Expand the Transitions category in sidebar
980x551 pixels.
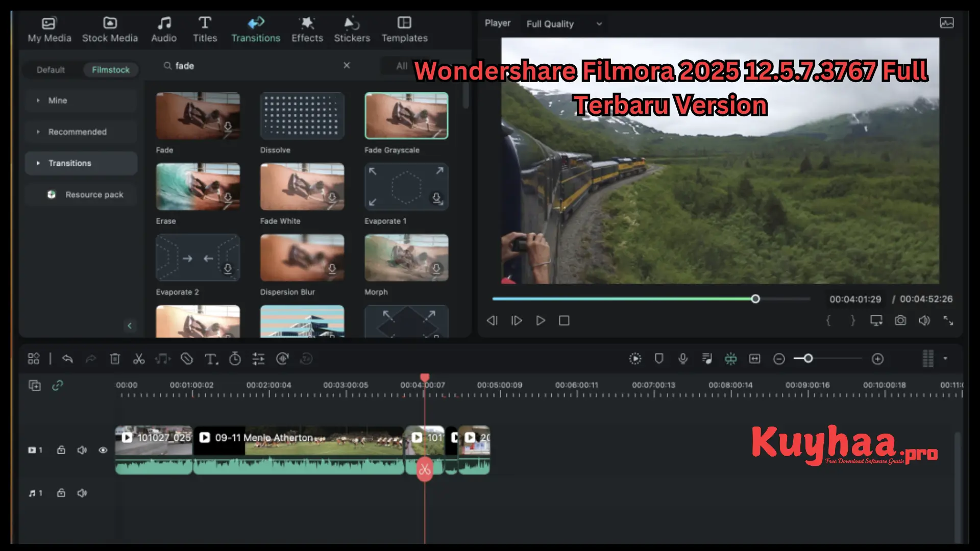[x=82, y=163]
